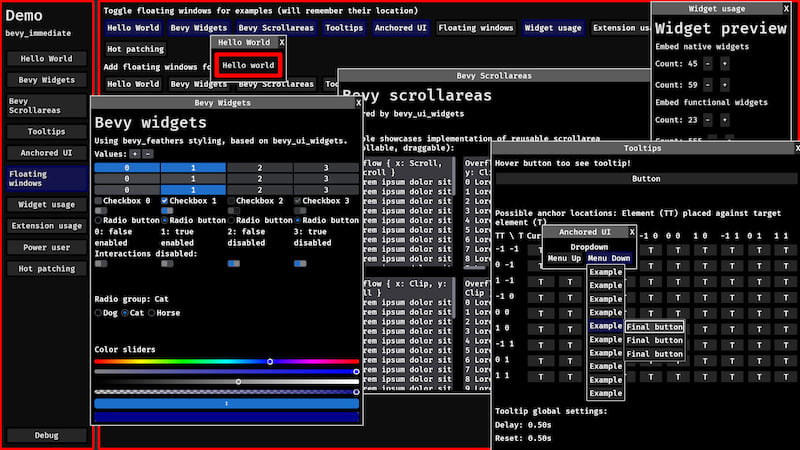Flip the toggle switch below Checkbox 0
The height and width of the screenshot is (450, 800).
(101, 211)
